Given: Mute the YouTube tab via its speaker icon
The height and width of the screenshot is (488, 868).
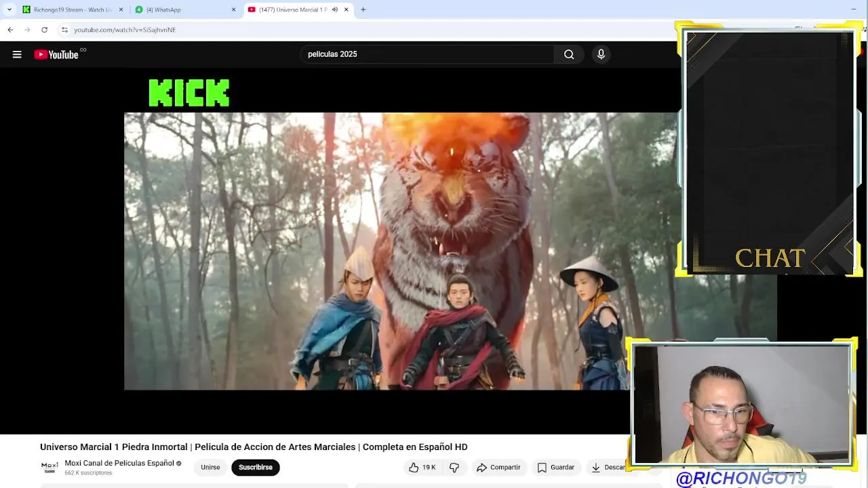Looking at the screenshot, I should pyautogui.click(x=334, y=9).
